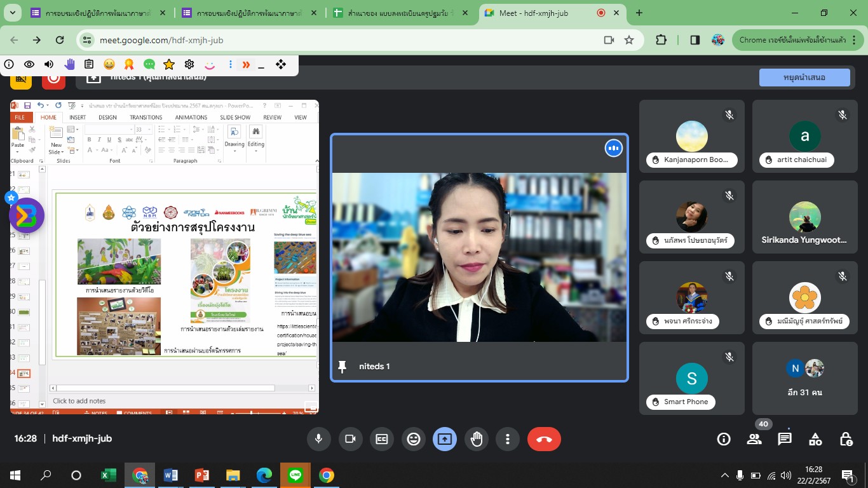
Task: Toggle the Meet camera button
Action: tap(349, 439)
